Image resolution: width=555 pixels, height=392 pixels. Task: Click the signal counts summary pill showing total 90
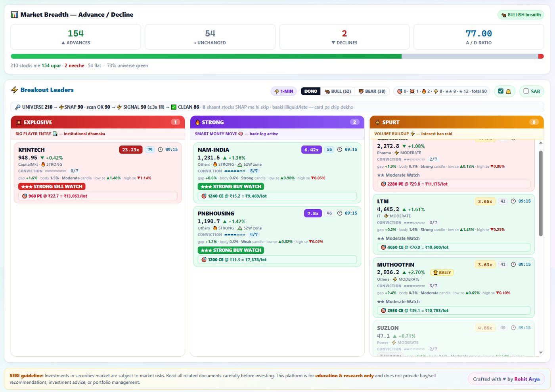click(442, 91)
